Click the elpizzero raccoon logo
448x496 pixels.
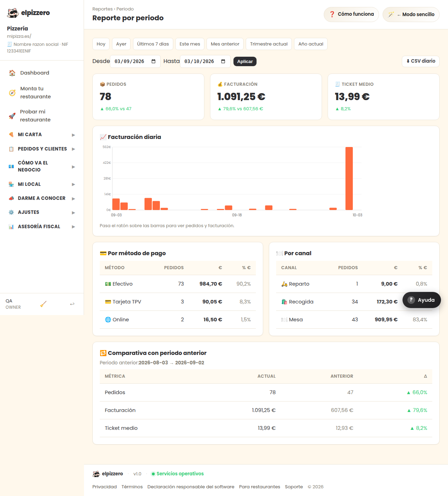tap(13, 13)
